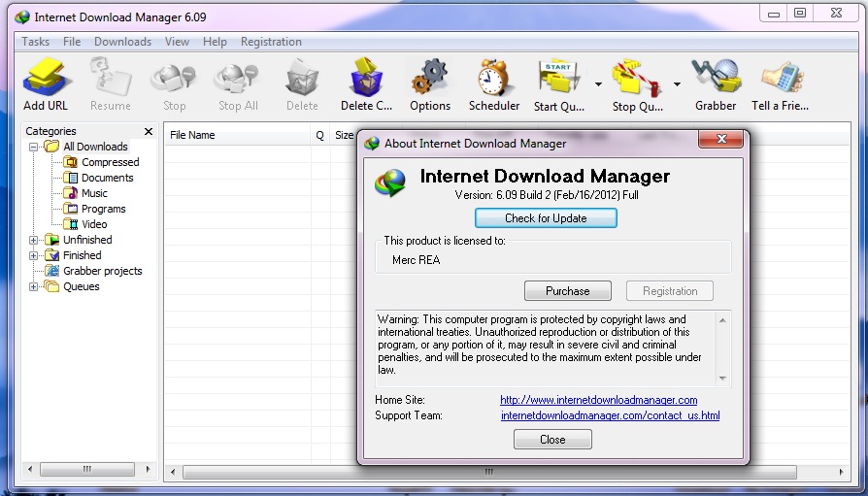Select the Video category icon
This screenshot has width=868, height=496.
click(70, 224)
